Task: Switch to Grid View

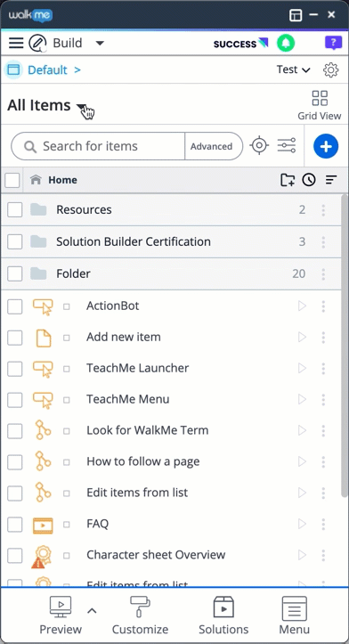Action: (x=320, y=106)
